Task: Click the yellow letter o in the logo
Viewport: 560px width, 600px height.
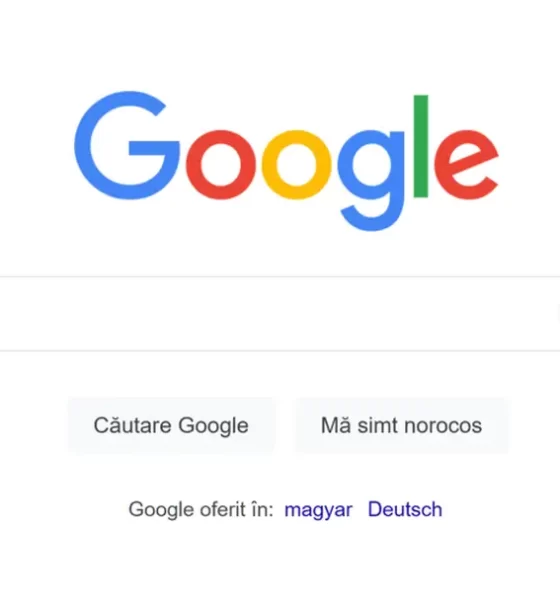Action: pos(297,165)
